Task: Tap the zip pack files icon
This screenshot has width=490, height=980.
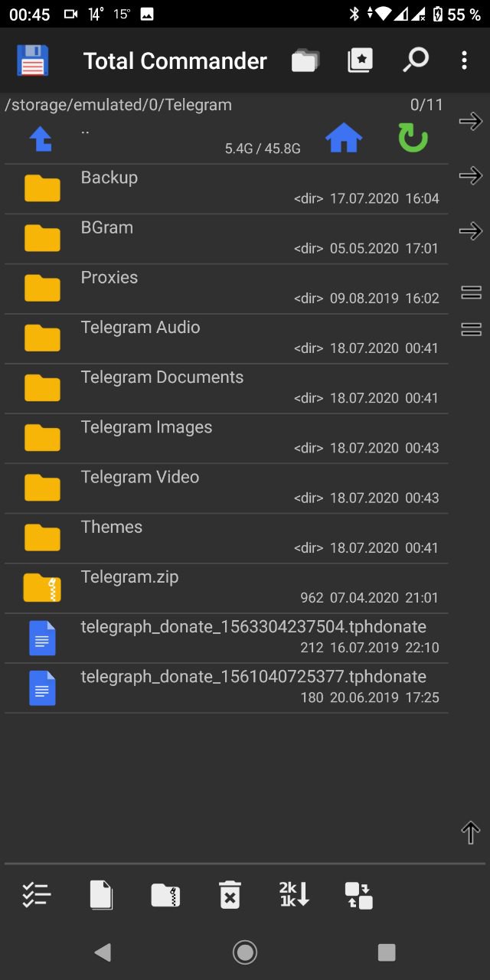Action: [x=165, y=894]
